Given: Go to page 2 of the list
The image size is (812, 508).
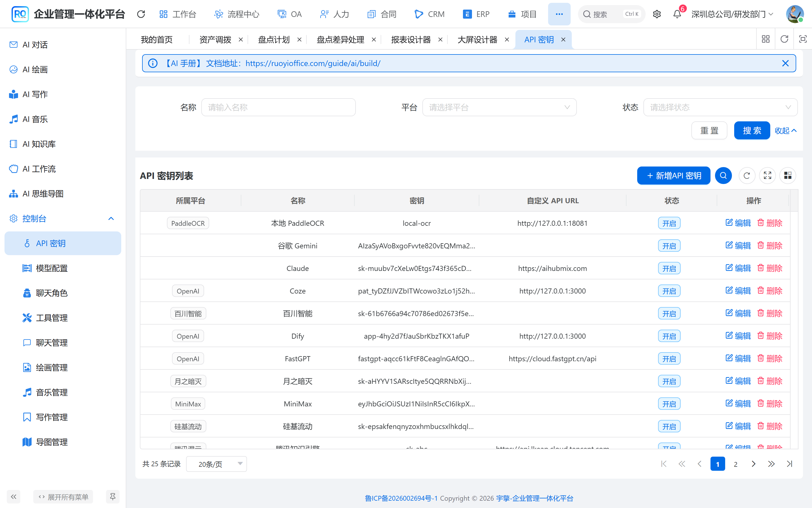Looking at the screenshot, I should point(736,464).
